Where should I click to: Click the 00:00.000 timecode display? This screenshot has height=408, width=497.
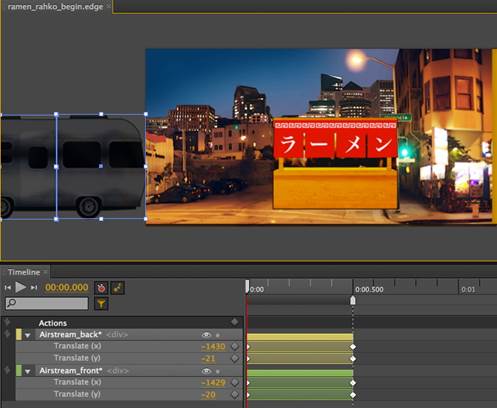67,287
